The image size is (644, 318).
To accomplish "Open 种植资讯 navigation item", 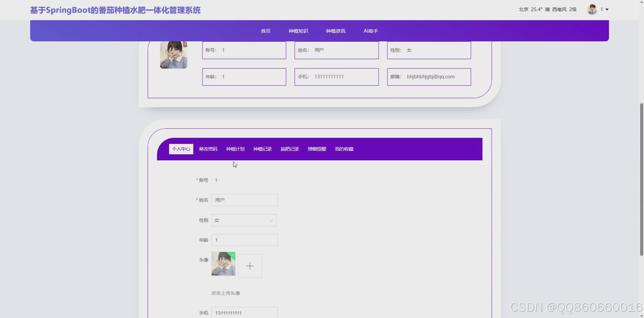I will tap(336, 31).
